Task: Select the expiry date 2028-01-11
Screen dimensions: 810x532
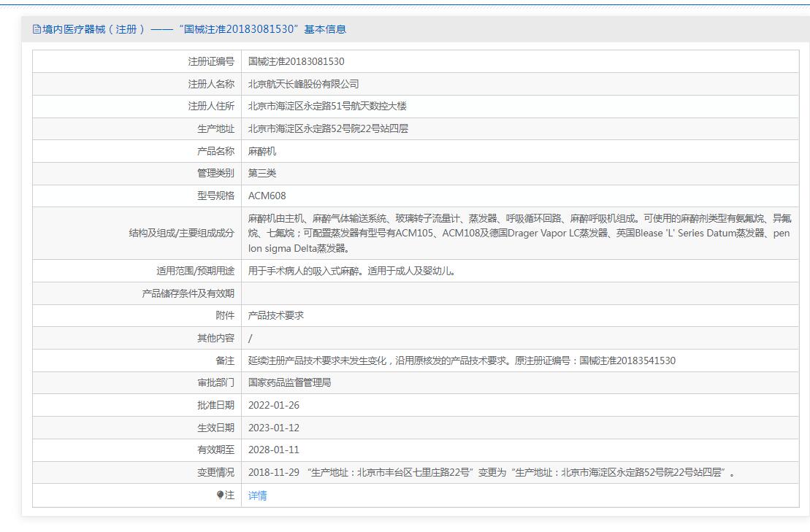Action: [273, 450]
